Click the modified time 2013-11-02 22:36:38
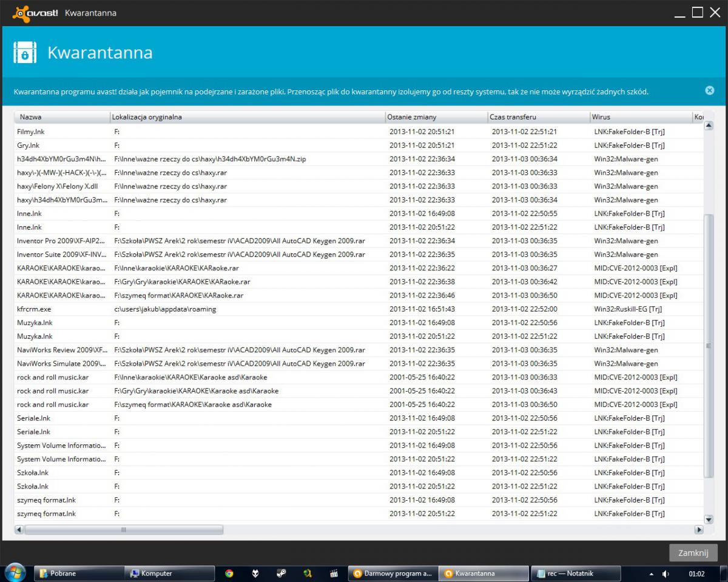The height and width of the screenshot is (582, 728). (422, 282)
